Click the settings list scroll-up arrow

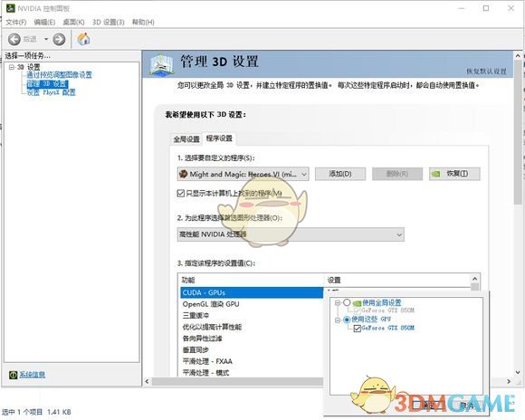475,279
